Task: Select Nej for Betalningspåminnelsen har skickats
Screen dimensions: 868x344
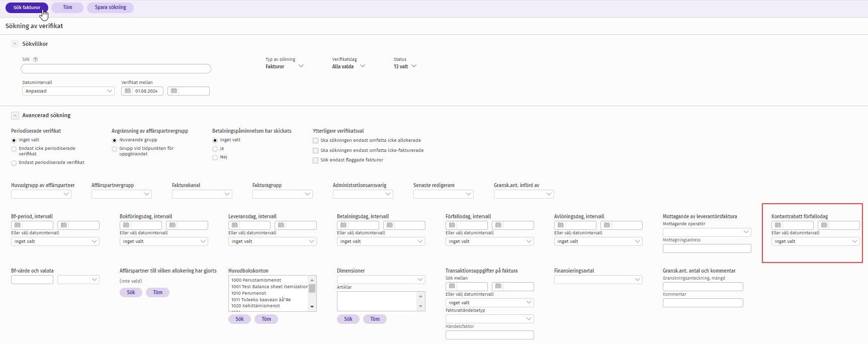Action: point(215,157)
